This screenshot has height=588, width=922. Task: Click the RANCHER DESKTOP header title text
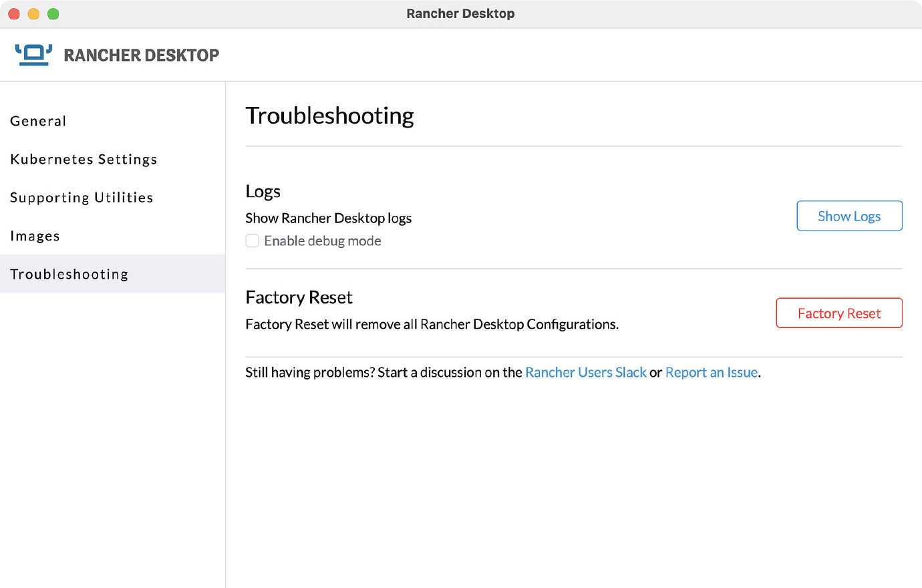coord(141,55)
